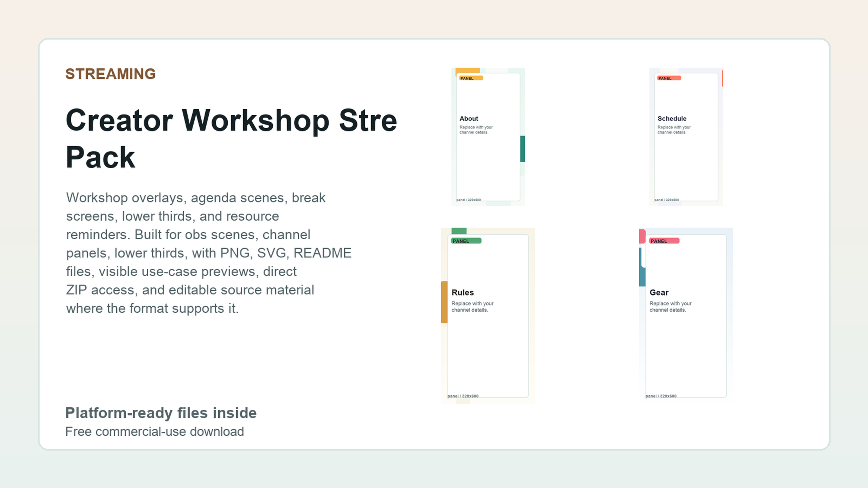Image resolution: width=868 pixels, height=488 pixels.
Task: Click the 'About' heading text
Action: point(469,118)
